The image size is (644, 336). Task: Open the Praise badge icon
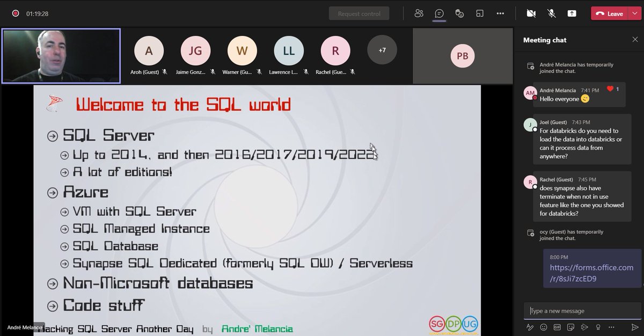point(597,327)
